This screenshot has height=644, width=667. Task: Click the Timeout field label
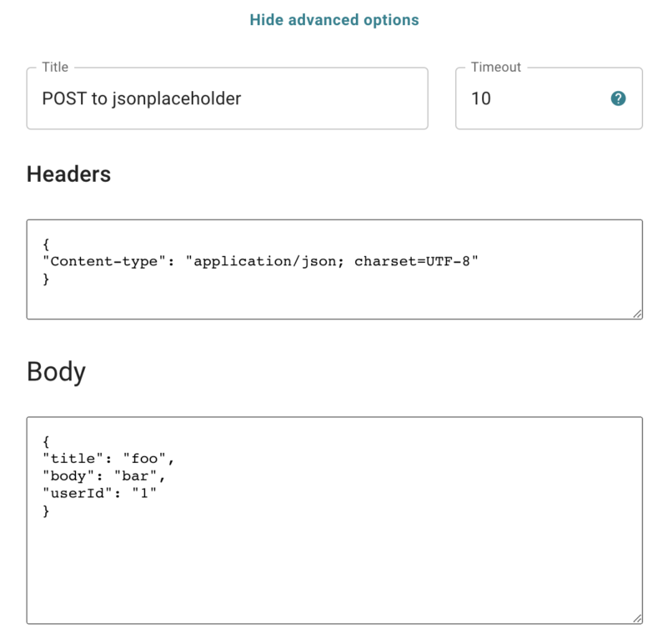495,68
